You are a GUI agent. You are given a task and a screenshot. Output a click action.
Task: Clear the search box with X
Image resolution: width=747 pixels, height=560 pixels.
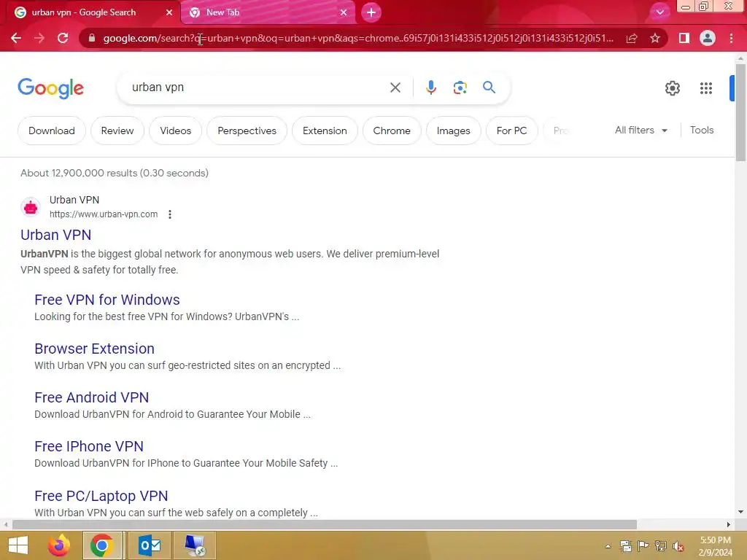(x=395, y=87)
